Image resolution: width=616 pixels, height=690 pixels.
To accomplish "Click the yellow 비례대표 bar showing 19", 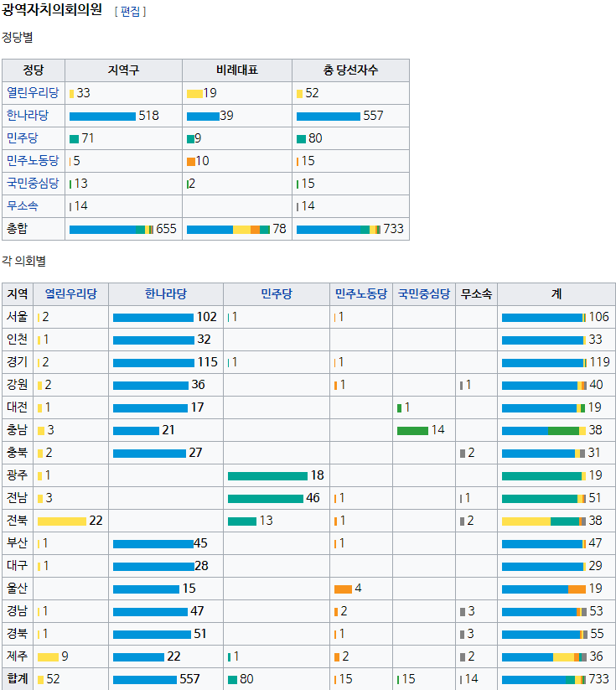I will (194, 93).
